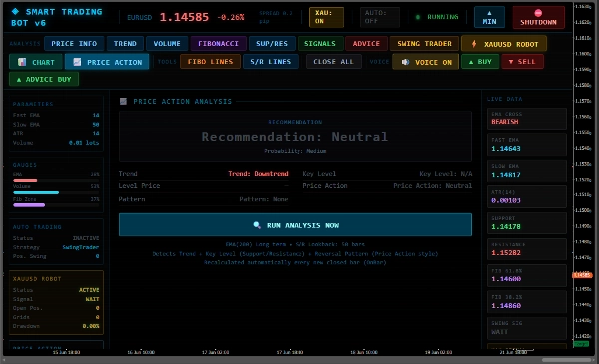Click the -0.26% change value
599x364 pixels.
231,17
